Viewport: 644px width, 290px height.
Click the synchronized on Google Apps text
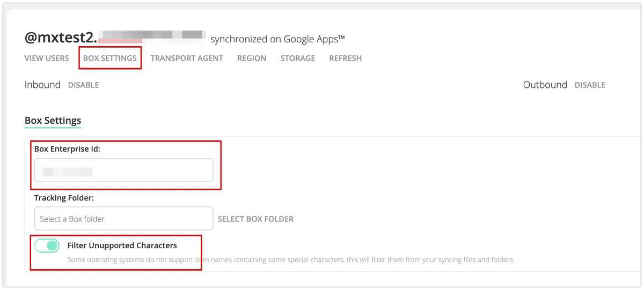(277, 39)
